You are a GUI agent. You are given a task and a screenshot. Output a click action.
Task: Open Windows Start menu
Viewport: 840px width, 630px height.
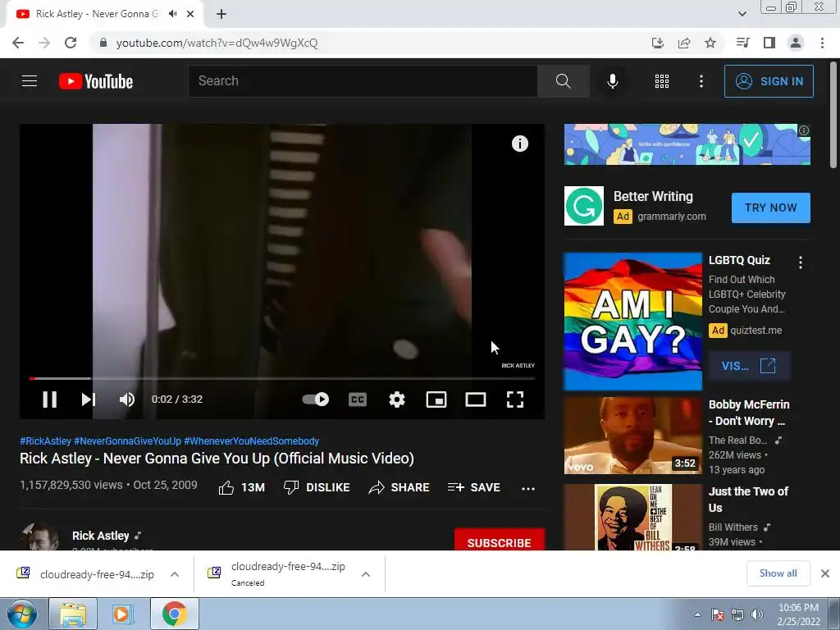click(x=22, y=614)
